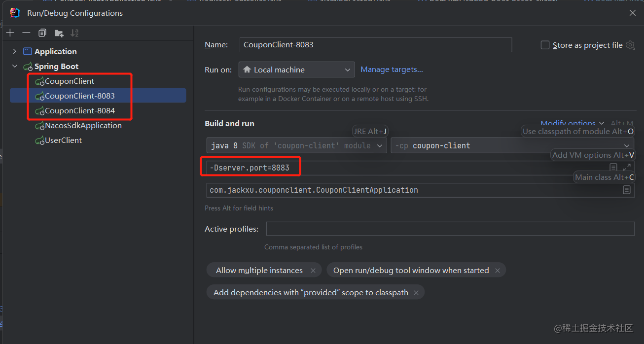Click the Manage targets link
Image resolution: width=644 pixels, height=344 pixels.
392,69
